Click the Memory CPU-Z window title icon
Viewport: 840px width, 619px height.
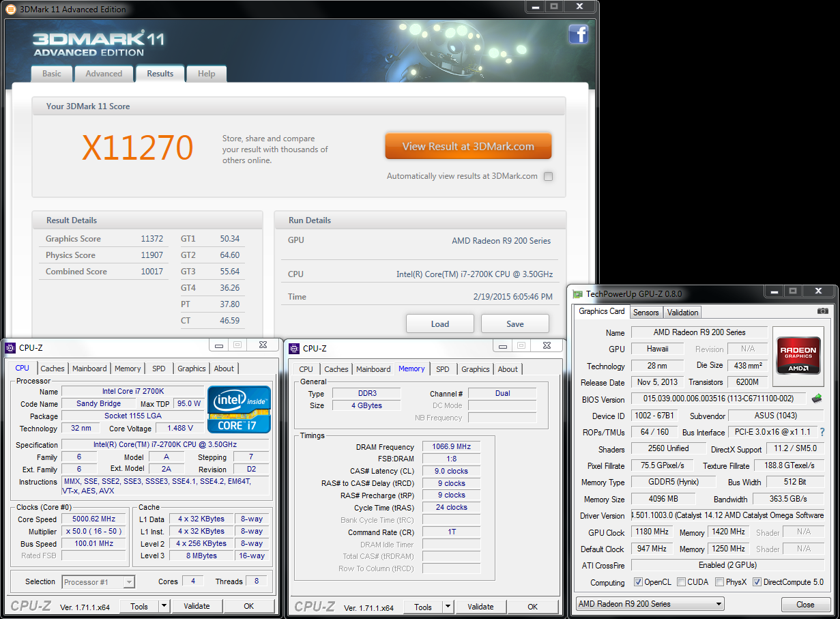(x=294, y=349)
